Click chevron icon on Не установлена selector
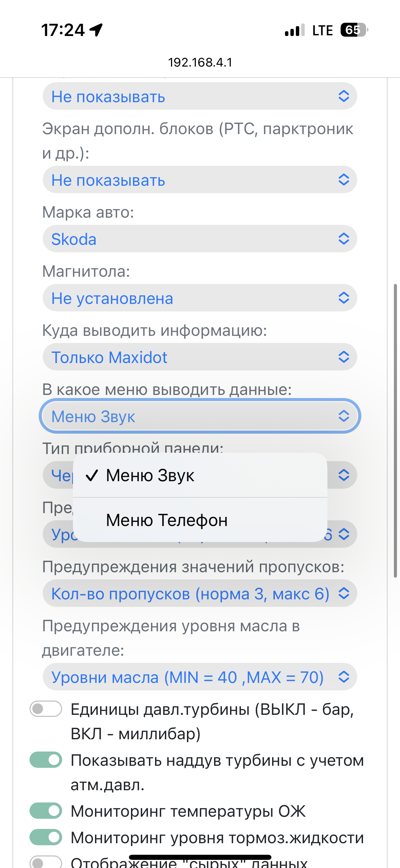 pyautogui.click(x=344, y=298)
